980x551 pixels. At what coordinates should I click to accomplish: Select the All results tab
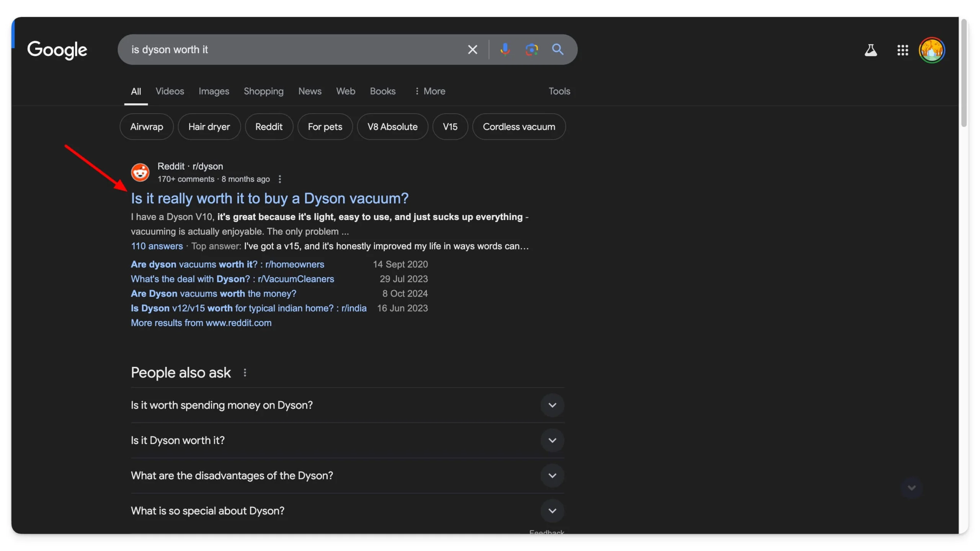(x=136, y=91)
